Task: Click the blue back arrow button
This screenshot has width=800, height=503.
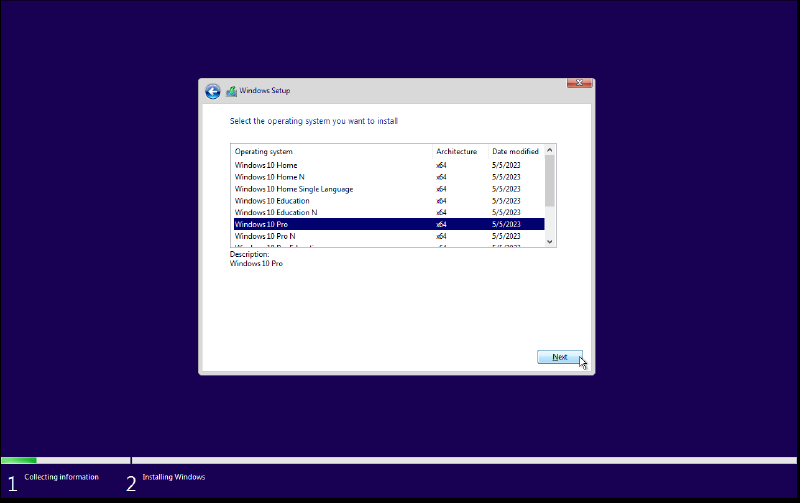Action: click(213, 91)
